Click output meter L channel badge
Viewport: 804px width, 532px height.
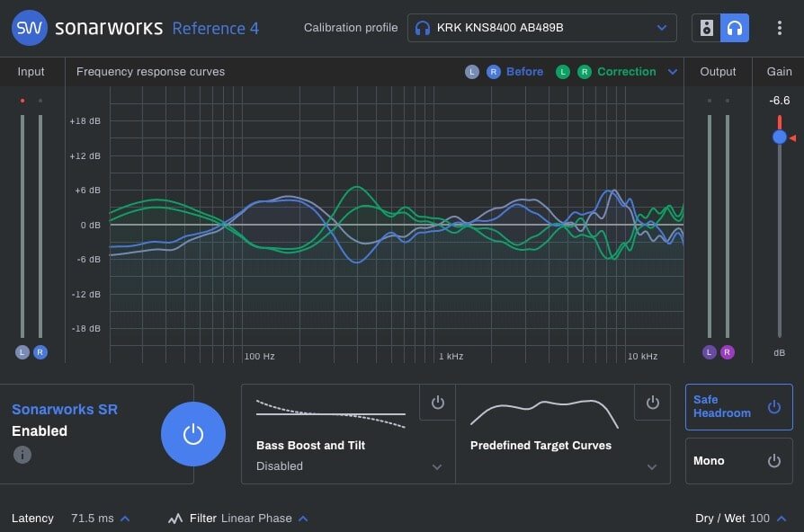pyautogui.click(x=710, y=352)
